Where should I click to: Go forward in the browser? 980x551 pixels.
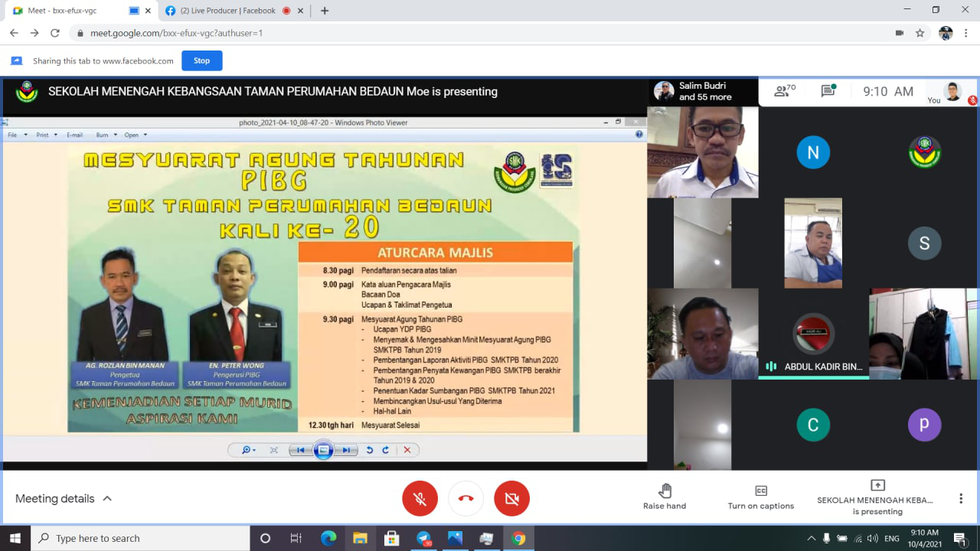[34, 33]
